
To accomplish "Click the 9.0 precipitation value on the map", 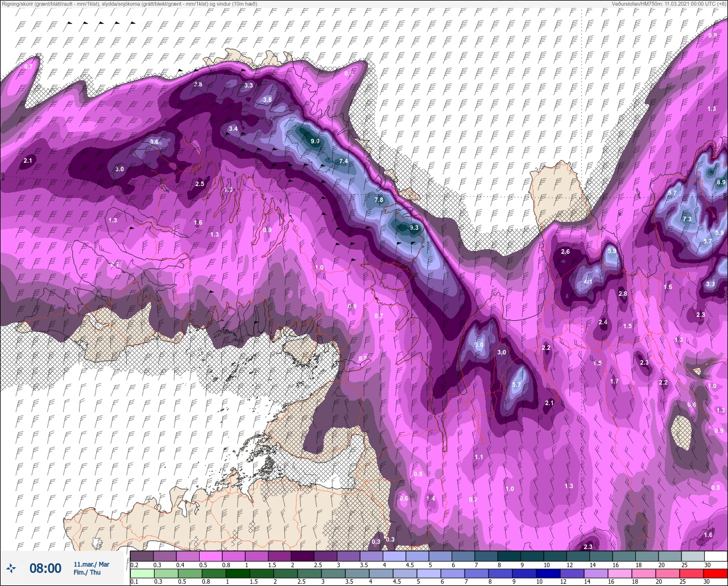I will point(315,141).
